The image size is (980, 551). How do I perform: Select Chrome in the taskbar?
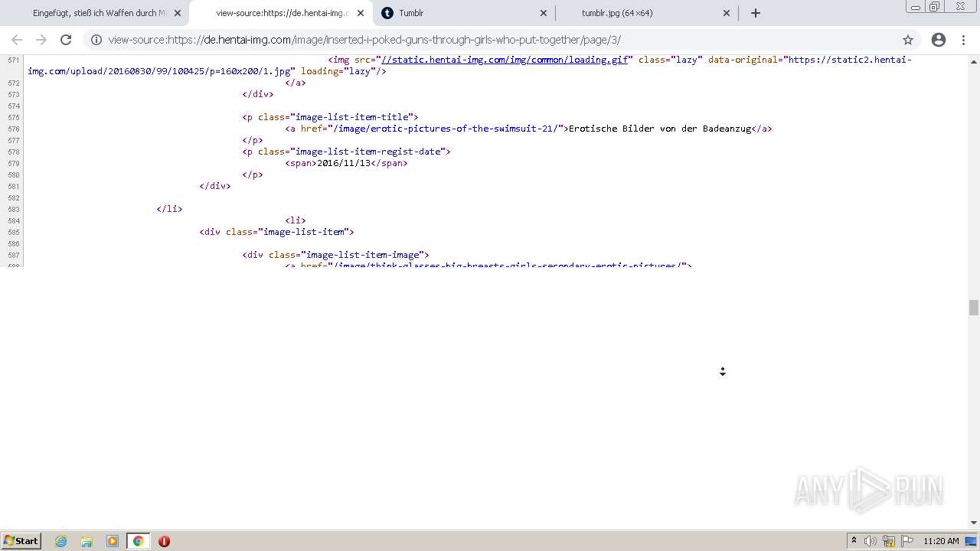pyautogui.click(x=138, y=541)
